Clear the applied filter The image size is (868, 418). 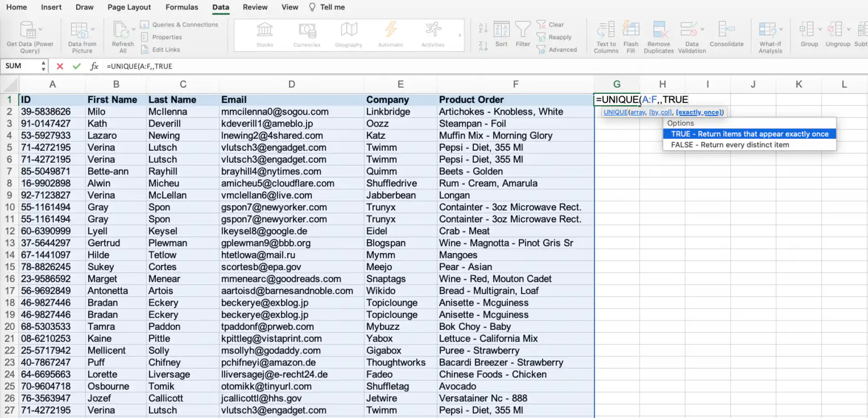click(550, 25)
